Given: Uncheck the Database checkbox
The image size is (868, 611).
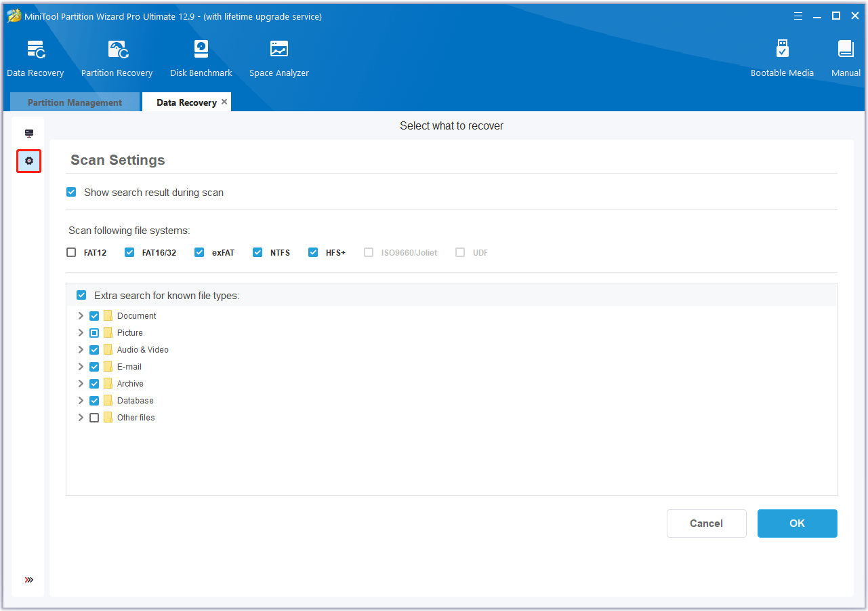Looking at the screenshot, I should 94,401.
